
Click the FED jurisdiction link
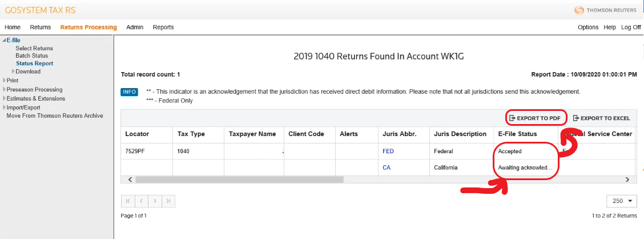388,151
